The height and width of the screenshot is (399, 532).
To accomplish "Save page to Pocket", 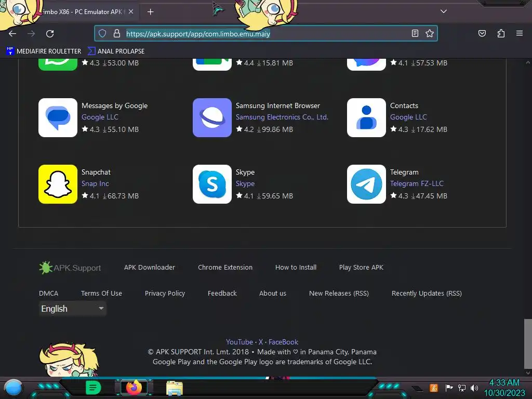I will tap(482, 33).
